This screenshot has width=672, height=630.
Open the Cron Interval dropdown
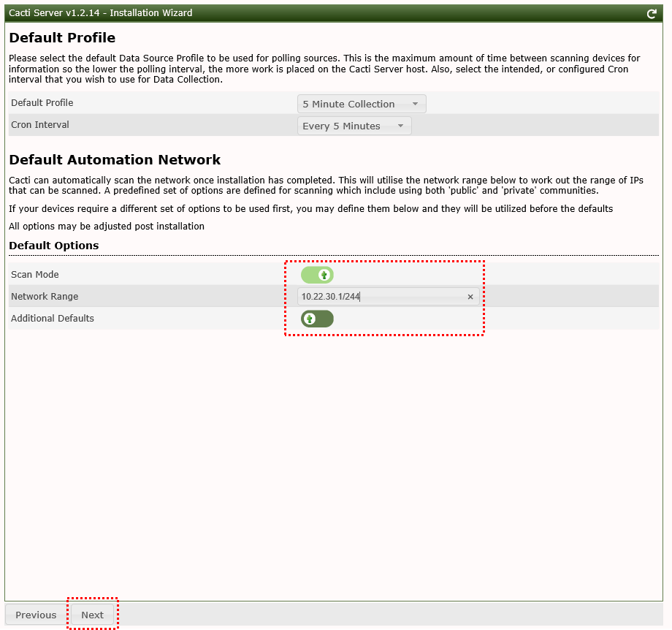tap(354, 126)
